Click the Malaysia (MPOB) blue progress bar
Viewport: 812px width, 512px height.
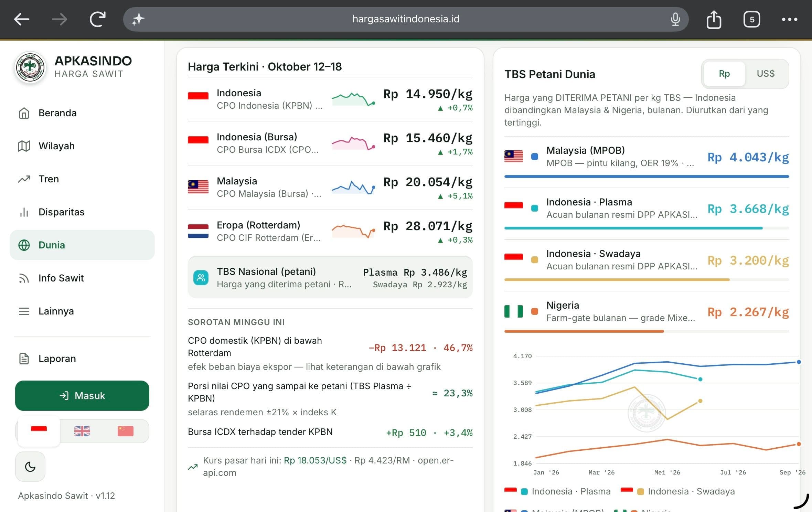tap(647, 177)
